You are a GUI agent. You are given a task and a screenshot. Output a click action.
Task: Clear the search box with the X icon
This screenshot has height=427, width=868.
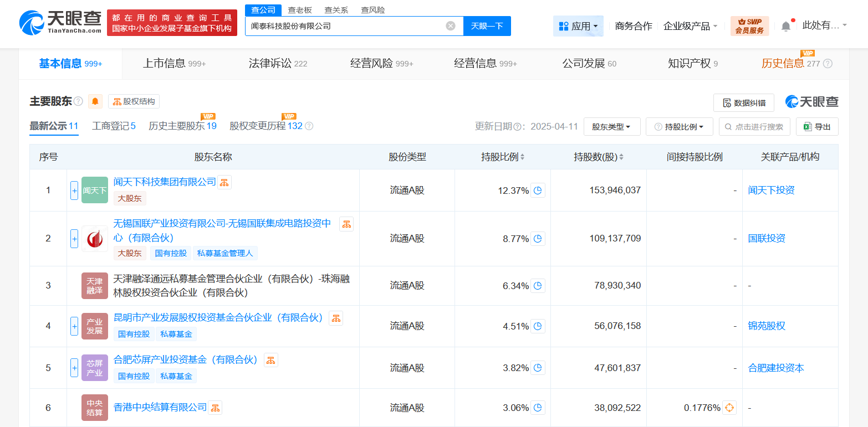[x=450, y=26]
